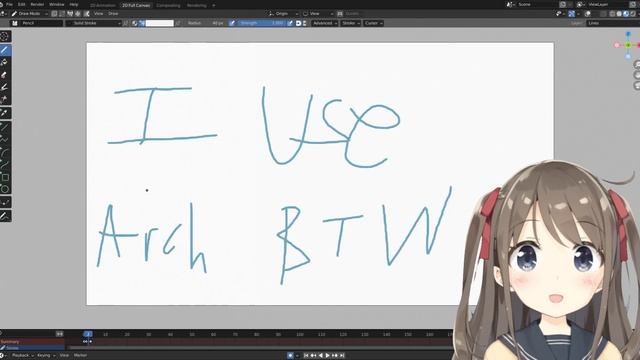Click the Radius value field

coord(206,23)
